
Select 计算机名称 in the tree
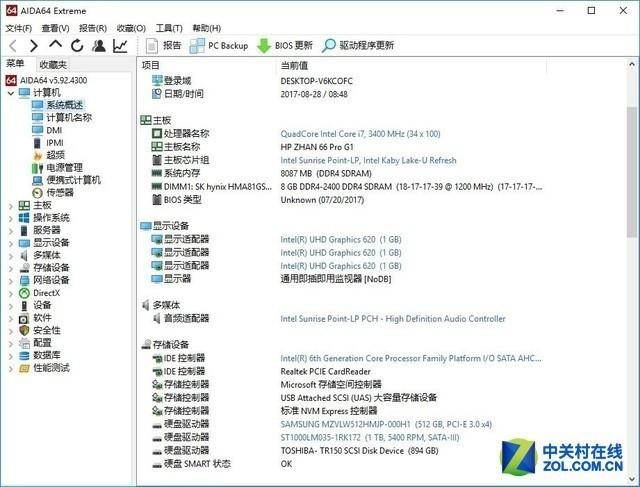pyautogui.click(x=69, y=118)
